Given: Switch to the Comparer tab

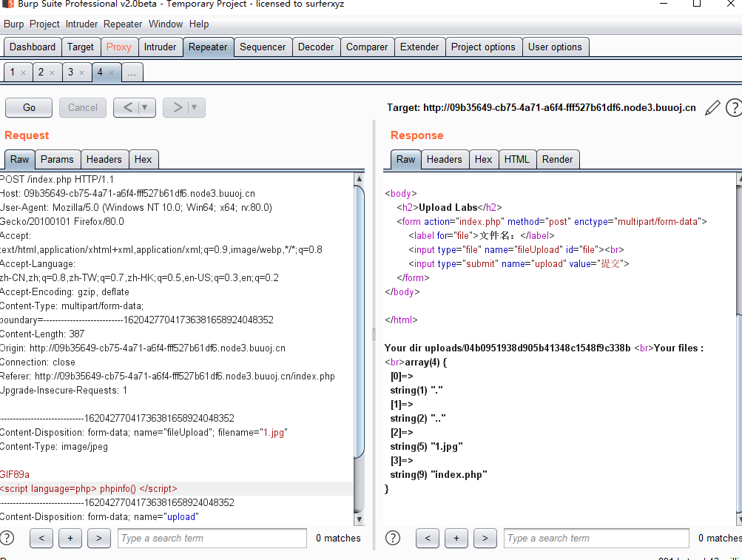Looking at the screenshot, I should 367,47.
